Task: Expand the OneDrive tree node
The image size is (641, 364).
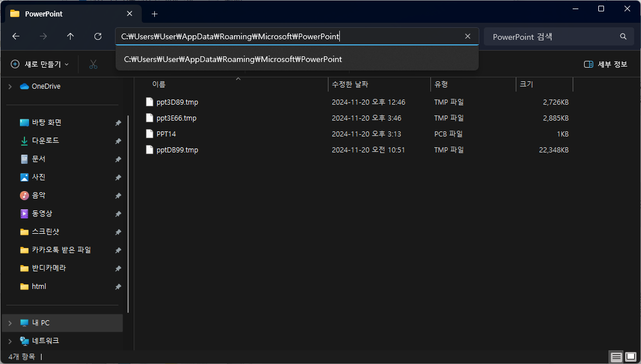Action: 10,86
